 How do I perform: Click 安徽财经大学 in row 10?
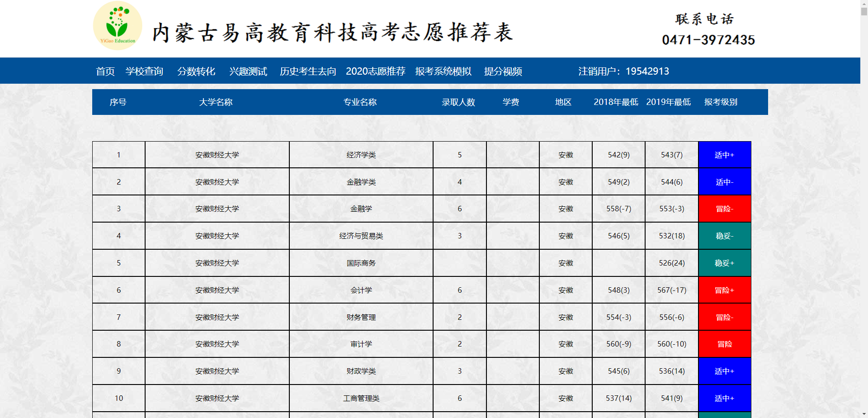(217, 398)
